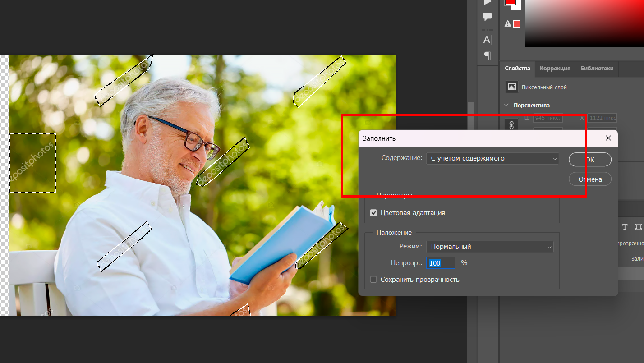Collapse the Перспектива section
Image resolution: width=644 pixels, height=363 pixels.
click(x=506, y=105)
